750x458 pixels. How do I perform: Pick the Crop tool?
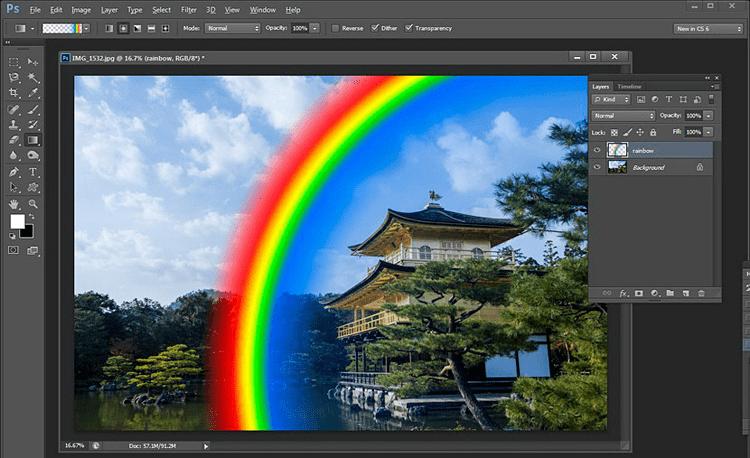(14, 94)
